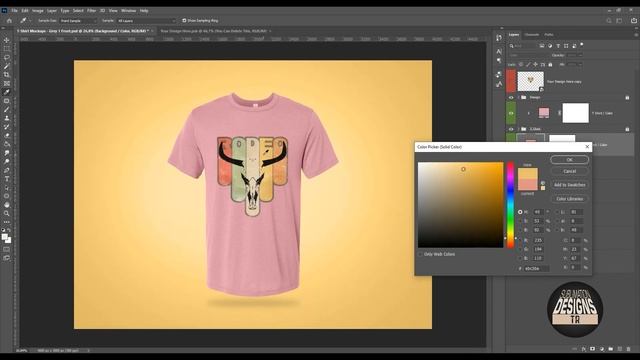Screen dimensions: 640x360
Task: Open the Filter menu
Action: click(91, 11)
